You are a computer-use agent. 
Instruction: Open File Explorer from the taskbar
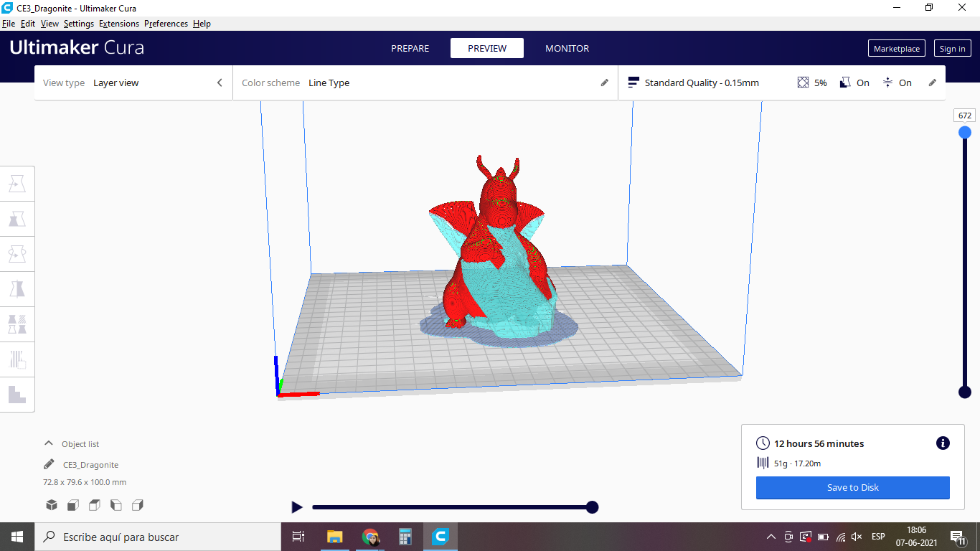pyautogui.click(x=335, y=537)
